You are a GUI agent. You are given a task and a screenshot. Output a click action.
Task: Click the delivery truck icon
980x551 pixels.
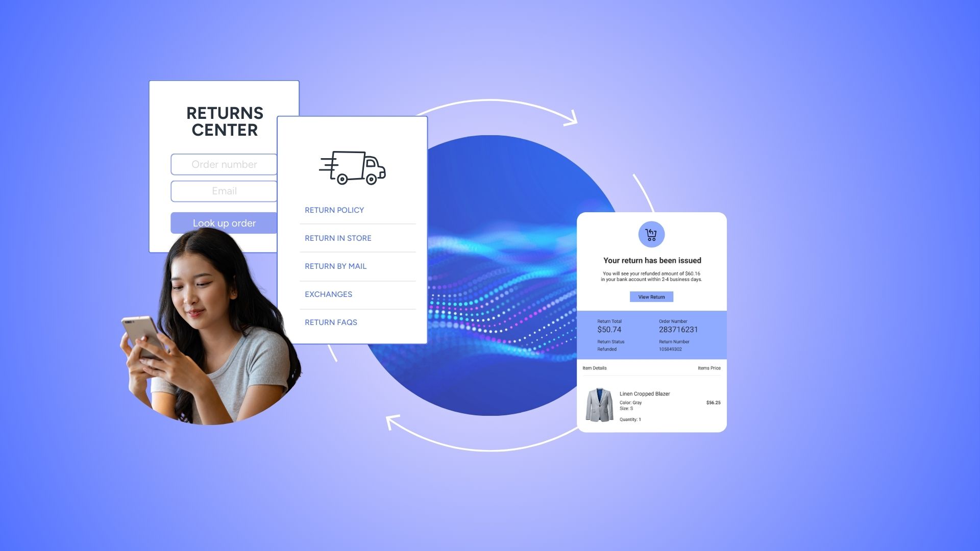(352, 167)
